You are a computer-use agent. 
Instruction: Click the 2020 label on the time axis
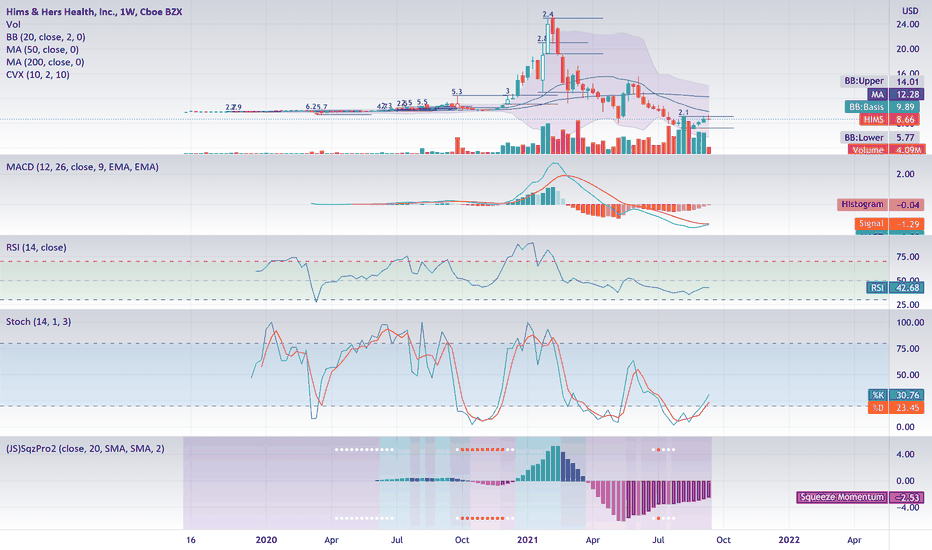(266, 540)
